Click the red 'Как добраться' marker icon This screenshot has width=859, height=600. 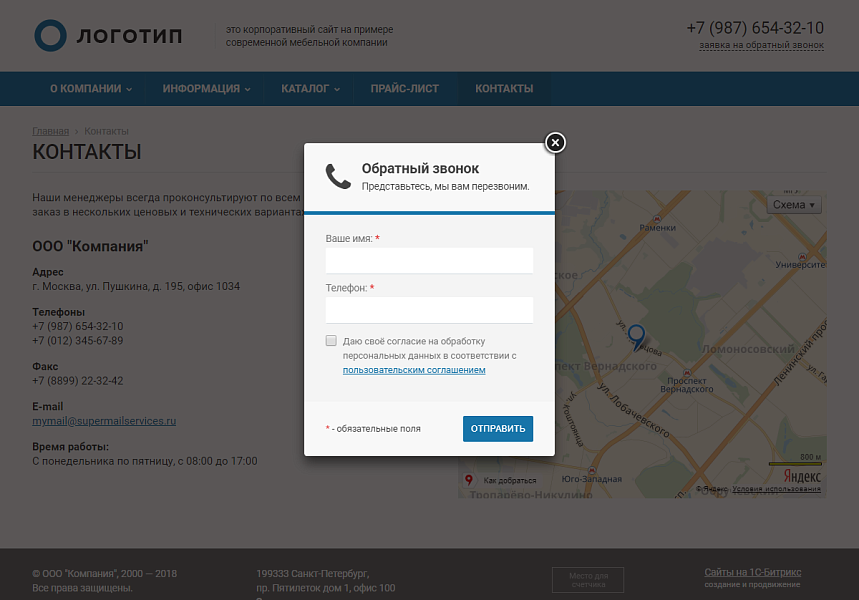tap(468, 480)
